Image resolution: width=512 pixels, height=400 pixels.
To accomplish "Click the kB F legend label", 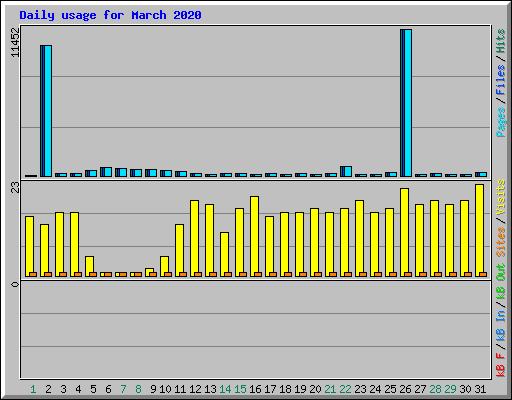I will click(x=501, y=365).
